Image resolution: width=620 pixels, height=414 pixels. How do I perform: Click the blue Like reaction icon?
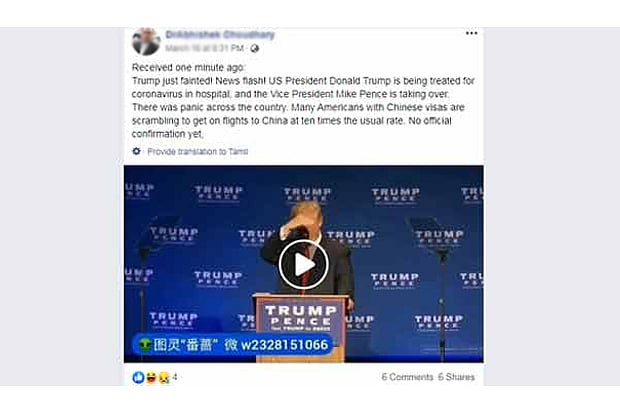click(138, 378)
